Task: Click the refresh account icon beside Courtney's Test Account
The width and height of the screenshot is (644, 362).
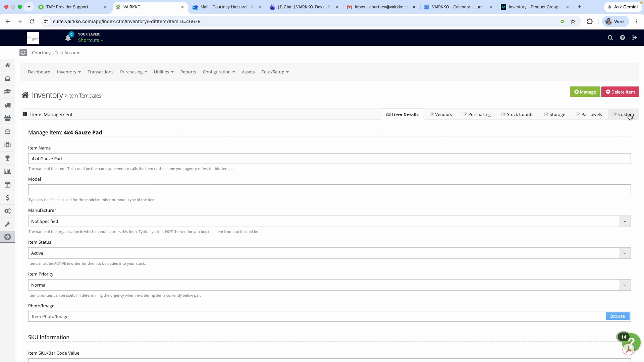Action: coord(23,53)
